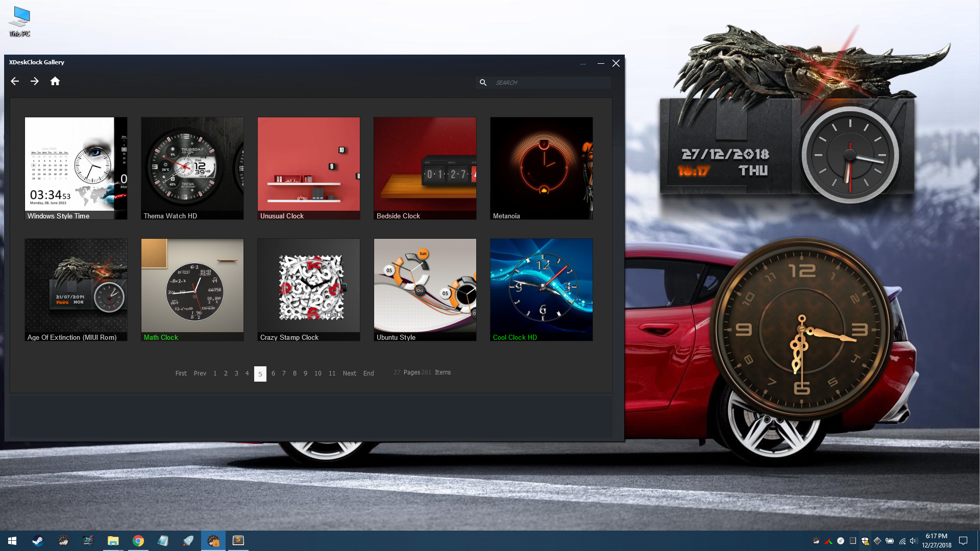Expand the ellipsis overflow menu in the title bar
This screenshot has width=980, height=551.
coord(583,64)
